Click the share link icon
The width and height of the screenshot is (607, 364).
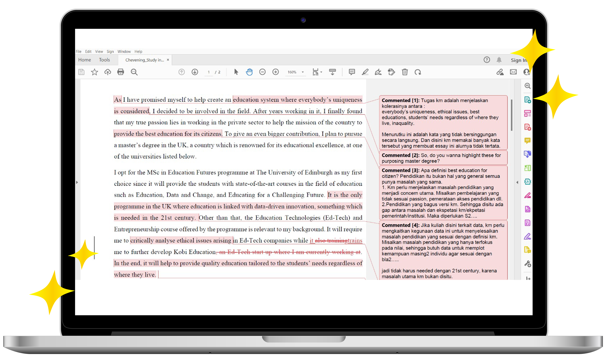500,72
